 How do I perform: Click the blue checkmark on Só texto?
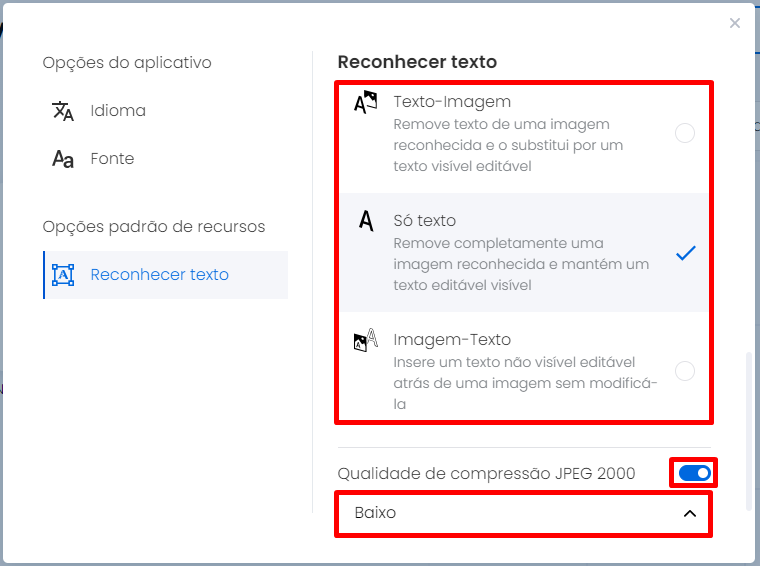(x=685, y=253)
